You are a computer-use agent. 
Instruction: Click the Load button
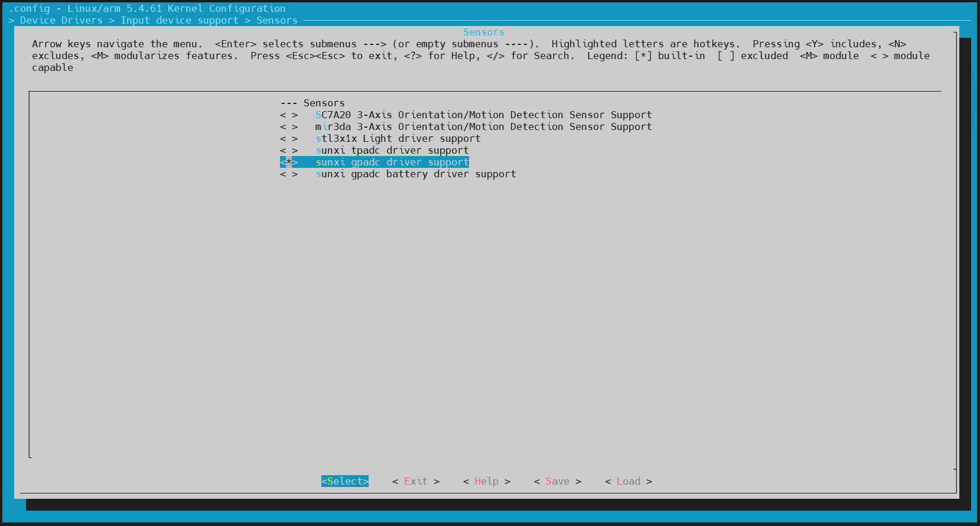(x=629, y=481)
